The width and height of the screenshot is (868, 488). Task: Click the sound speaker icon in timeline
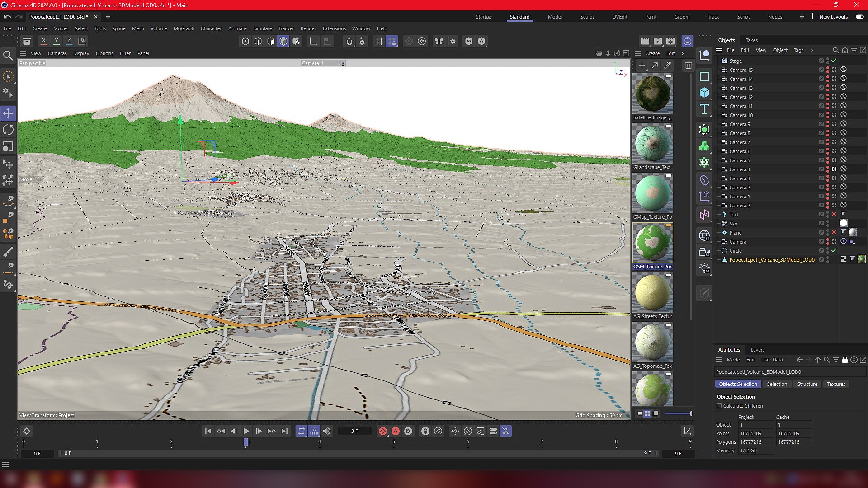[327, 431]
